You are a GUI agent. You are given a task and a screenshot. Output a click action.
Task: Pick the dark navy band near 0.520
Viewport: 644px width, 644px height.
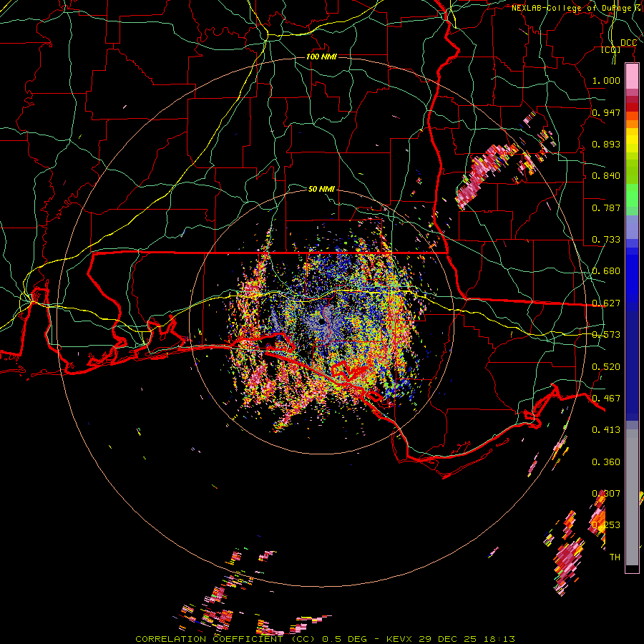(632, 366)
